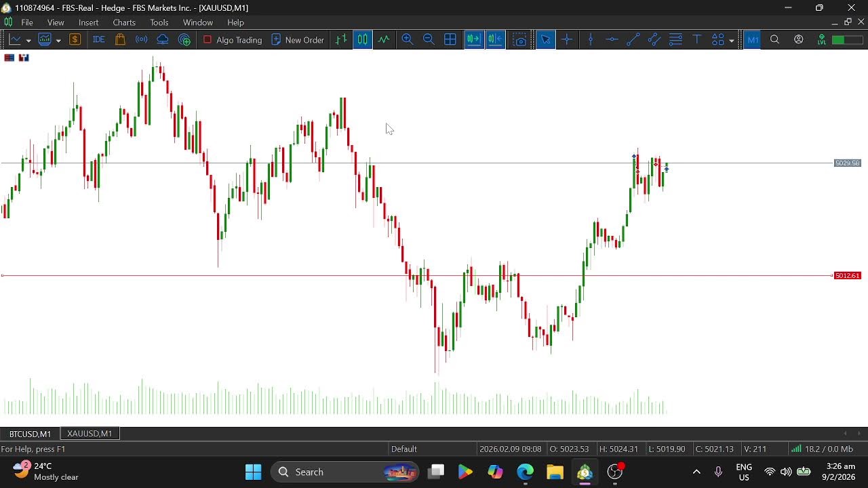Expand the shapes objects dropdown arrow

point(732,41)
